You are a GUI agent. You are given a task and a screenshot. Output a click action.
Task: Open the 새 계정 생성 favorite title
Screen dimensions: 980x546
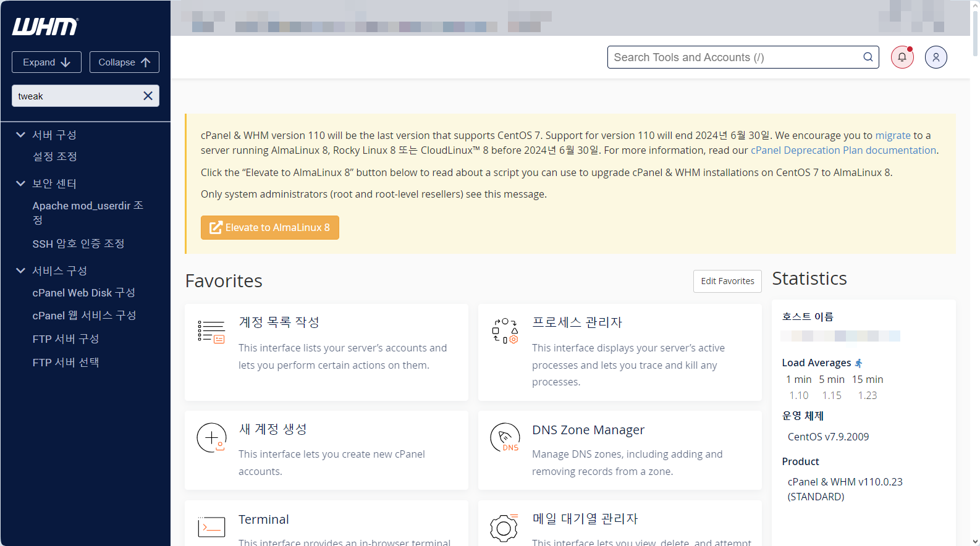click(272, 429)
